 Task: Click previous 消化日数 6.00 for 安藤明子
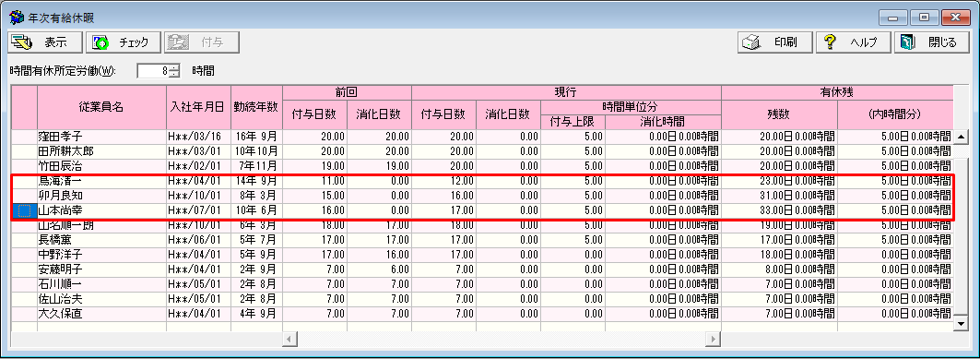380,269
